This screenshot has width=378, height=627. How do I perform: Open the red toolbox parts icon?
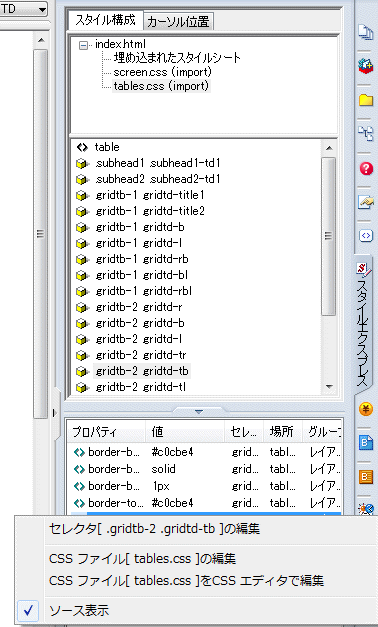[x=366, y=66]
